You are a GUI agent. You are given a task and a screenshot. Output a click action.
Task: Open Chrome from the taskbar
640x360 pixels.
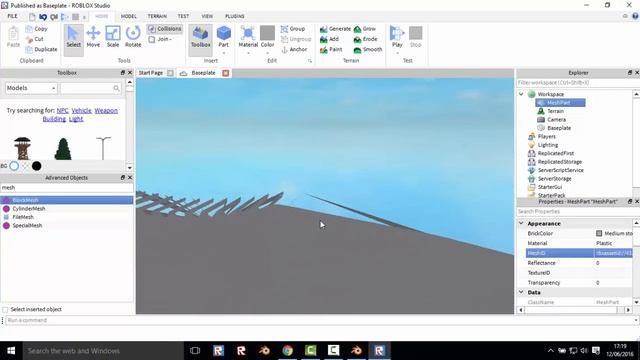(287, 351)
